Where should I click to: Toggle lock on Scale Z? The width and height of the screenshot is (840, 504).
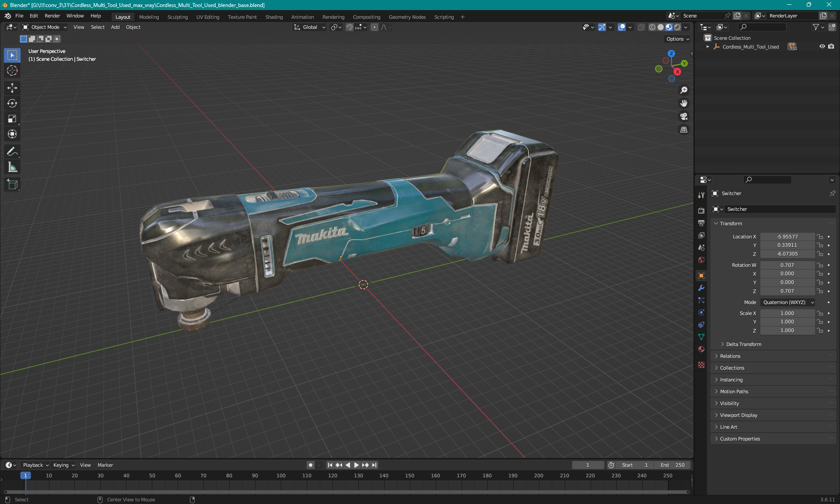[820, 330]
